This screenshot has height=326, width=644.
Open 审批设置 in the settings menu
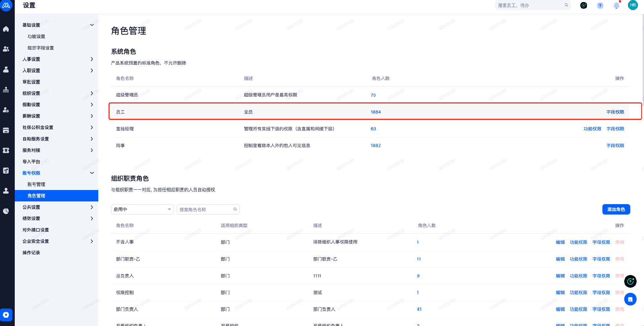31,82
